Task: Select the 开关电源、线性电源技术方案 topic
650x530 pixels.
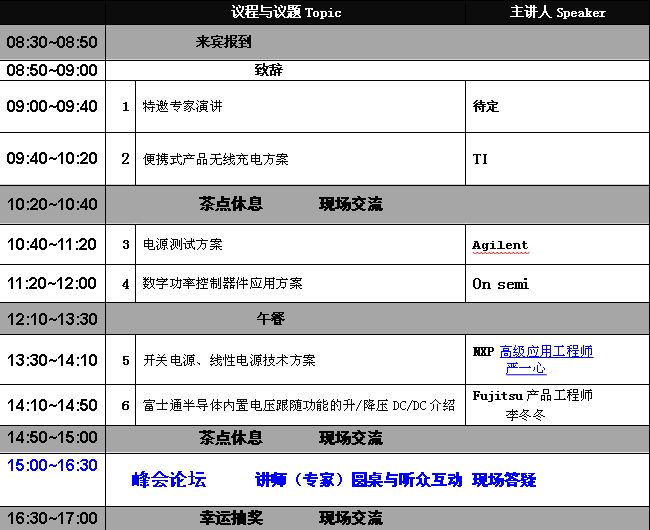Action: [229, 361]
